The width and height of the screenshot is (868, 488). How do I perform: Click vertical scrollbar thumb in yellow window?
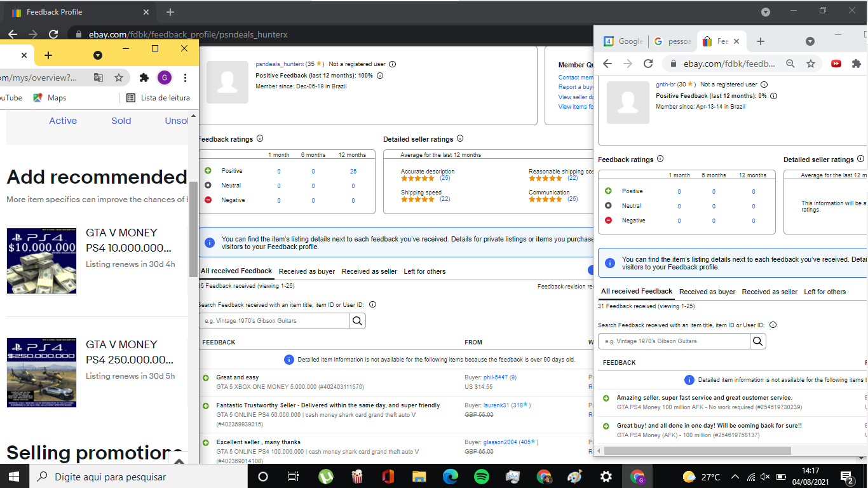[x=193, y=229]
